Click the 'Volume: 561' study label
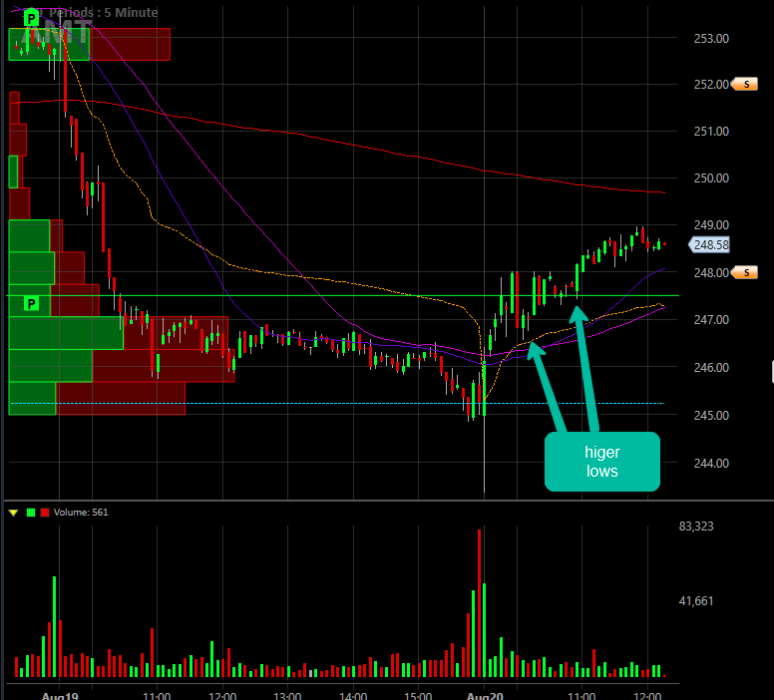774x700 pixels. point(81,513)
